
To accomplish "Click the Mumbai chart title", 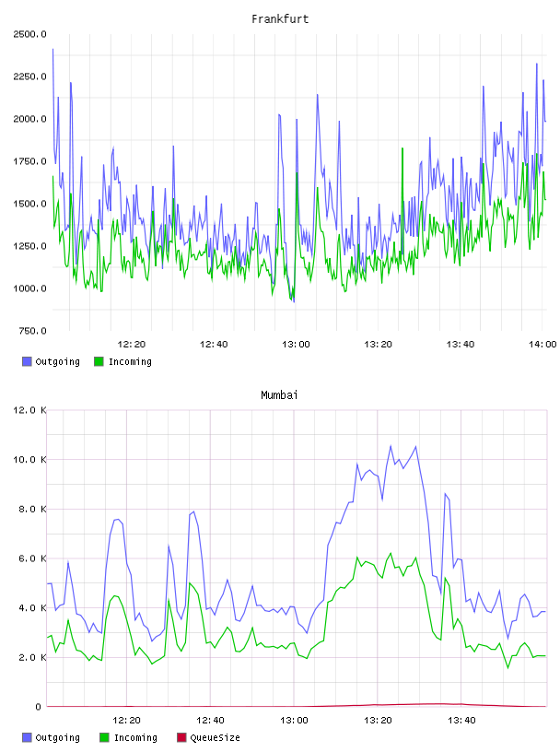I will [279, 395].
